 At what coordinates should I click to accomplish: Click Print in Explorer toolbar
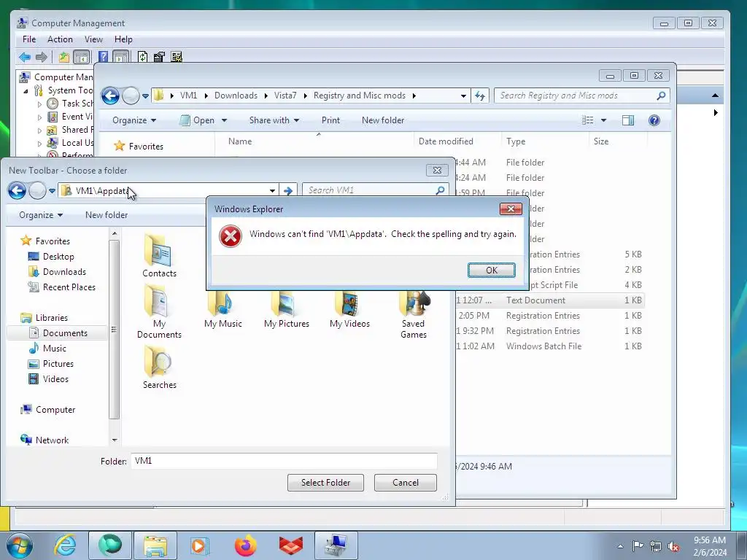point(330,120)
